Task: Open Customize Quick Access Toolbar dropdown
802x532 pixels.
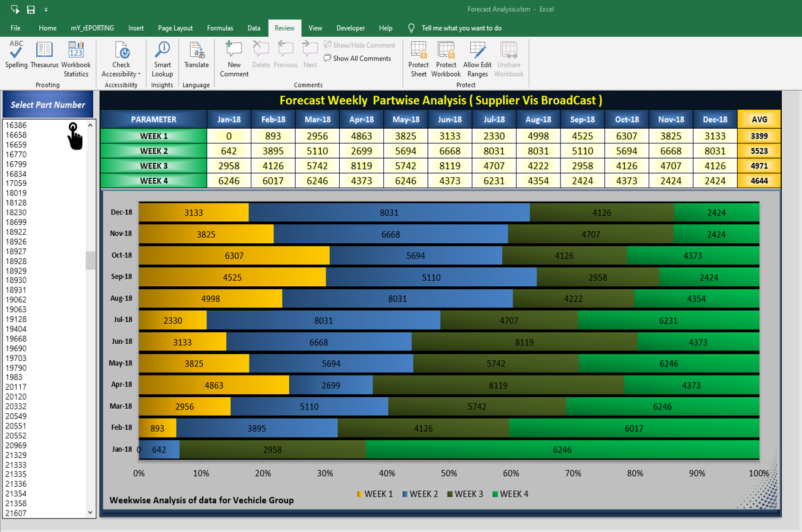Action: (46, 10)
